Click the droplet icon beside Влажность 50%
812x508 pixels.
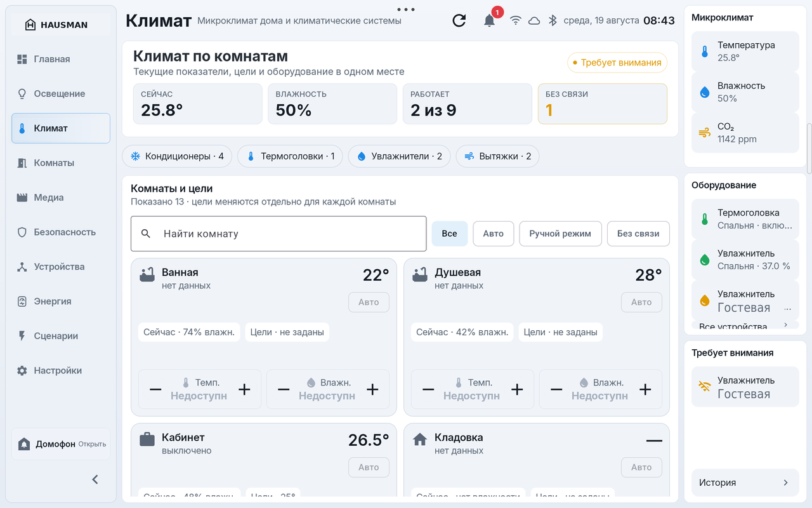[704, 92]
